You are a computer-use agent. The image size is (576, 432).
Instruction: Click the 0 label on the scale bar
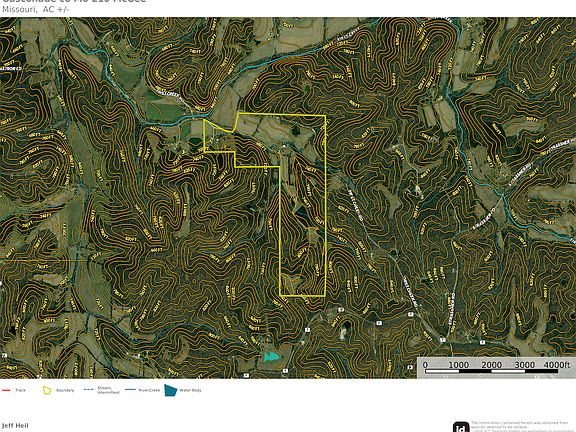click(x=425, y=365)
